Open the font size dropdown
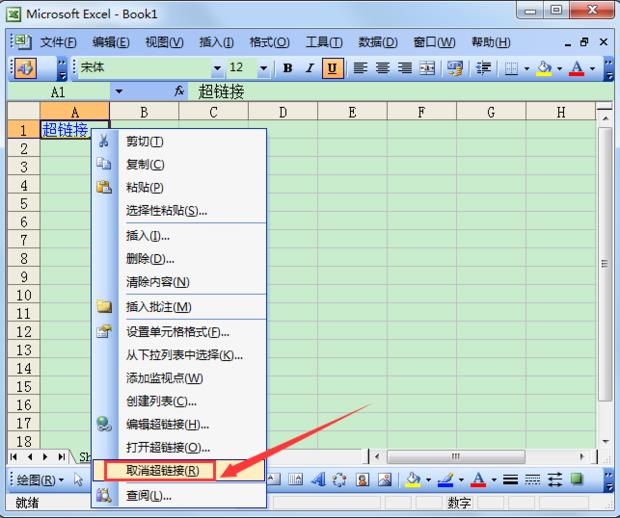This screenshot has height=518, width=620. coord(263,68)
